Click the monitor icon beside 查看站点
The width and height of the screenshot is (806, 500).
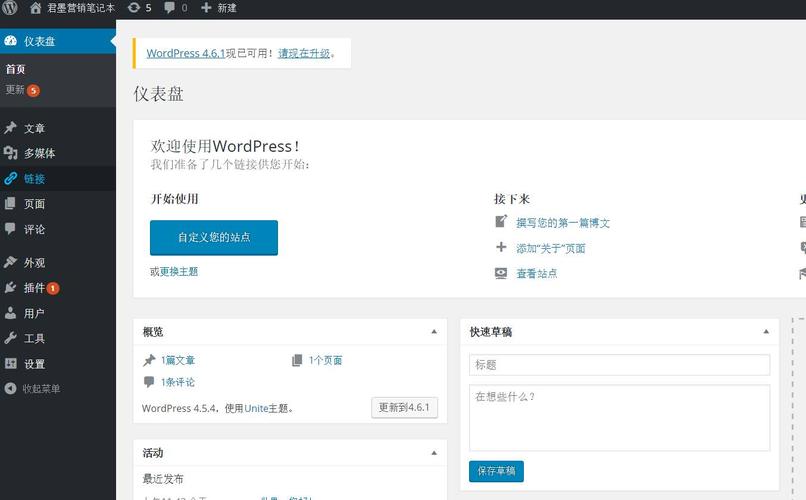[x=501, y=273]
